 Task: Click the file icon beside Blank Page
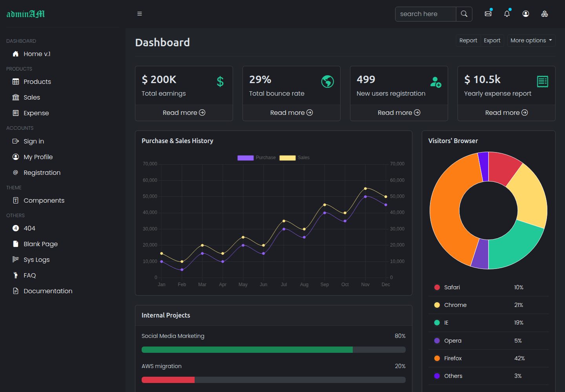click(x=16, y=244)
